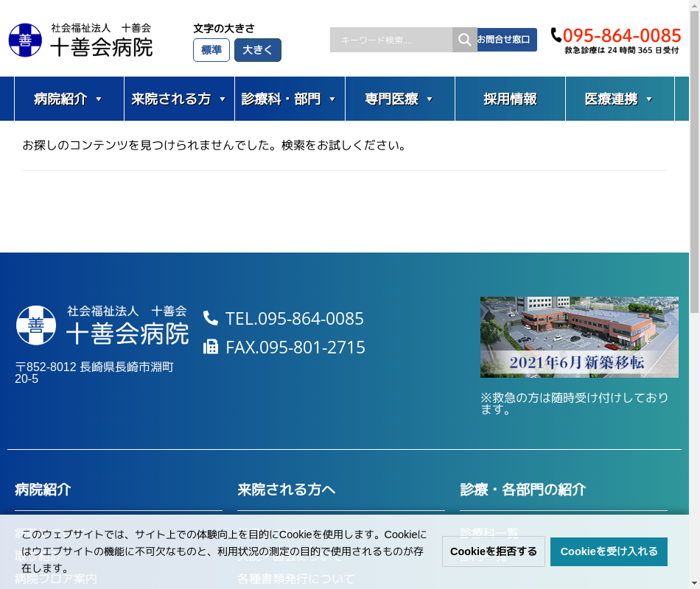Set font size to 大きく
The image size is (700, 589).
tap(257, 50)
